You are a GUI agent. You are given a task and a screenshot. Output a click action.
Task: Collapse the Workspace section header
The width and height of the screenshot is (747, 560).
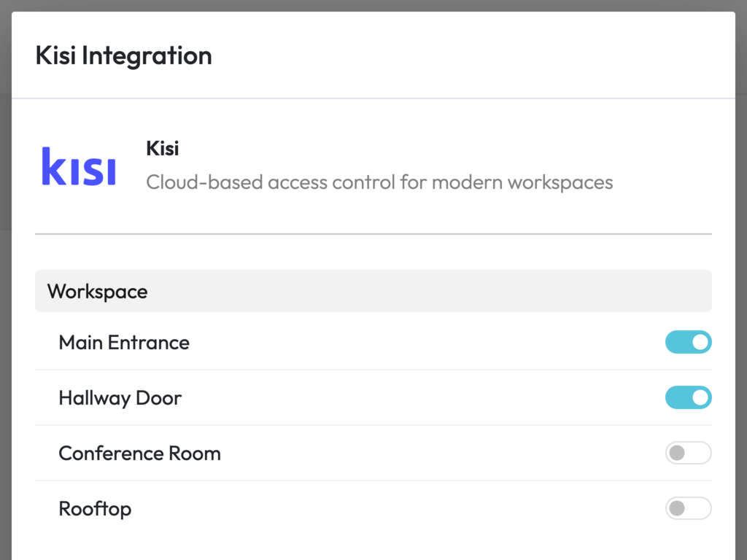coord(373,291)
